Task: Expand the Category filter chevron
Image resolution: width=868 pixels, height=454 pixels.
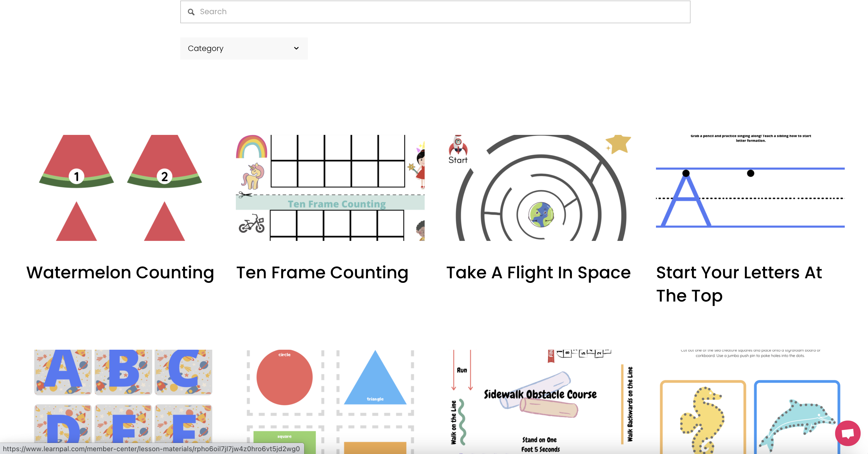Action: pyautogui.click(x=295, y=48)
